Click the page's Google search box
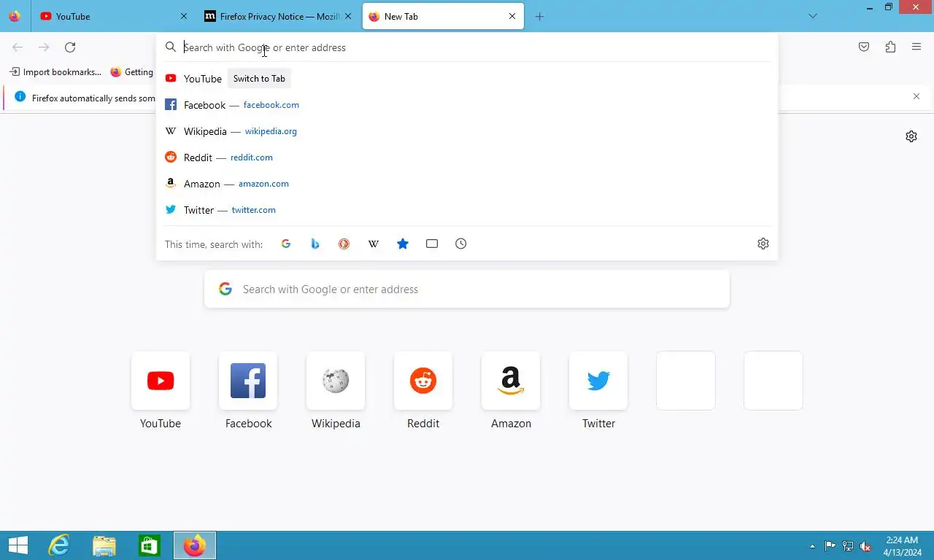This screenshot has height=560, width=934. (467, 289)
